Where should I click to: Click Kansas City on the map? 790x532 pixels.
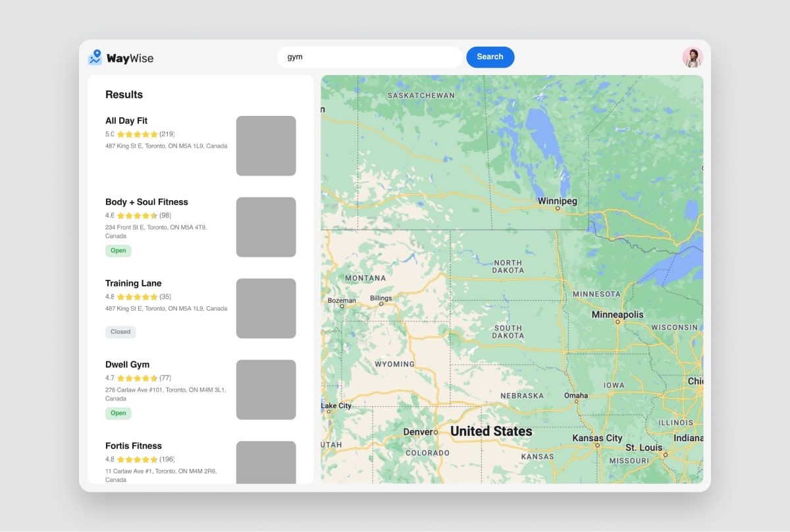click(597, 438)
